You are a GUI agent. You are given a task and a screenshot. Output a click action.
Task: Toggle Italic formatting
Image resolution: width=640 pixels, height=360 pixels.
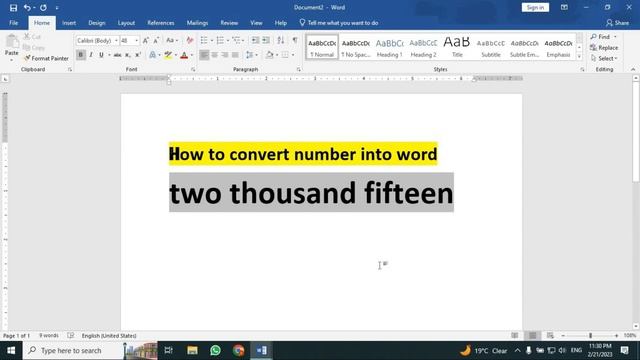[x=91, y=55]
